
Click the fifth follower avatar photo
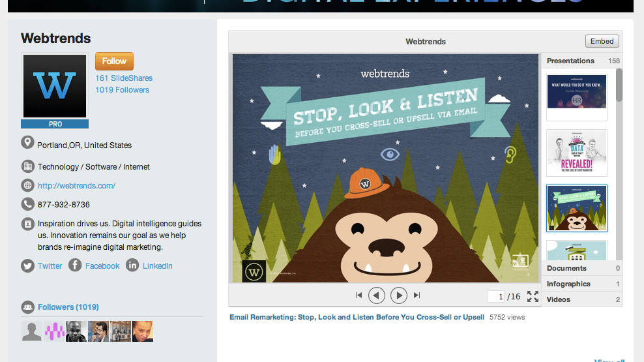121,331
